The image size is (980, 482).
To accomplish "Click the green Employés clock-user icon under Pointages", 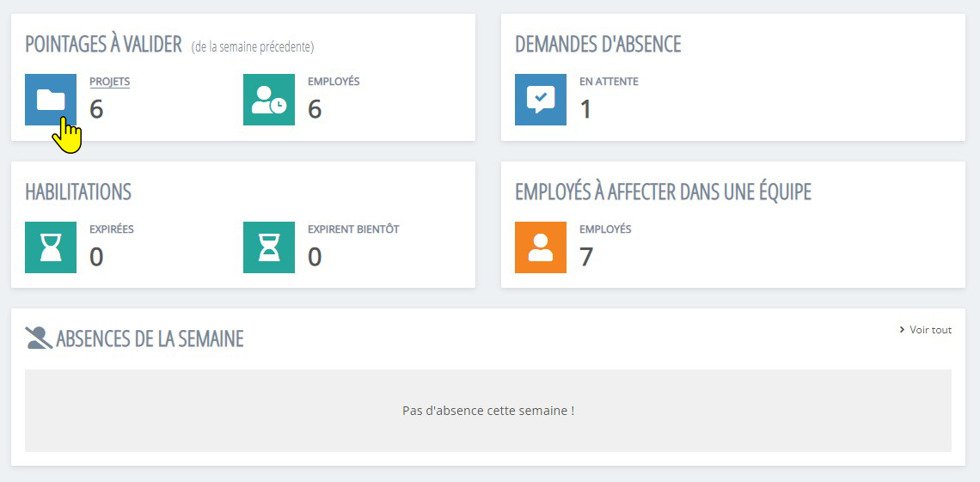I will [x=269, y=100].
